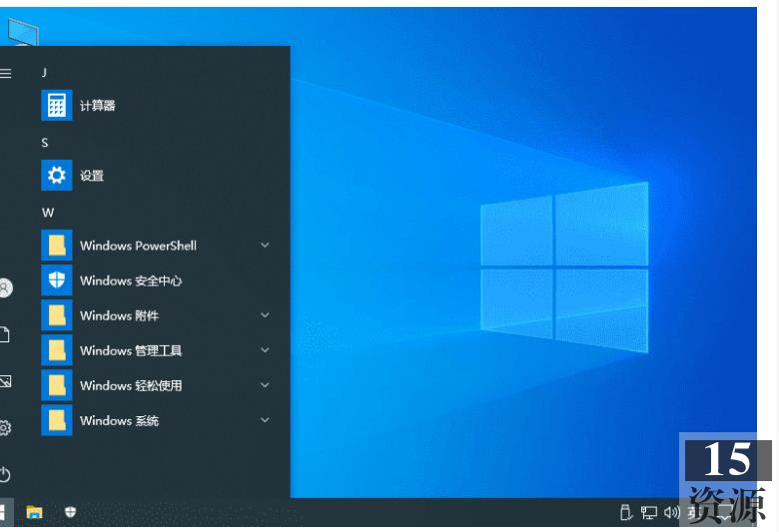Image resolution: width=779 pixels, height=532 pixels.
Task: Open File Explorer from the taskbar
Action: pos(34,512)
